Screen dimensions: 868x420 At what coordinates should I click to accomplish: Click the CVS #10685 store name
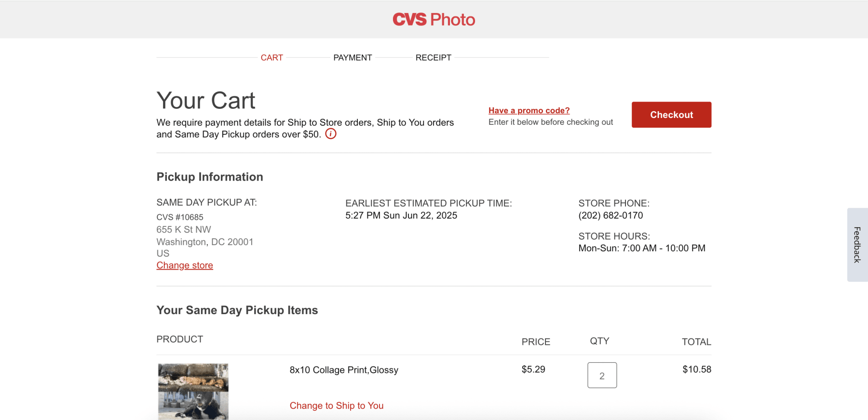pyautogui.click(x=180, y=217)
